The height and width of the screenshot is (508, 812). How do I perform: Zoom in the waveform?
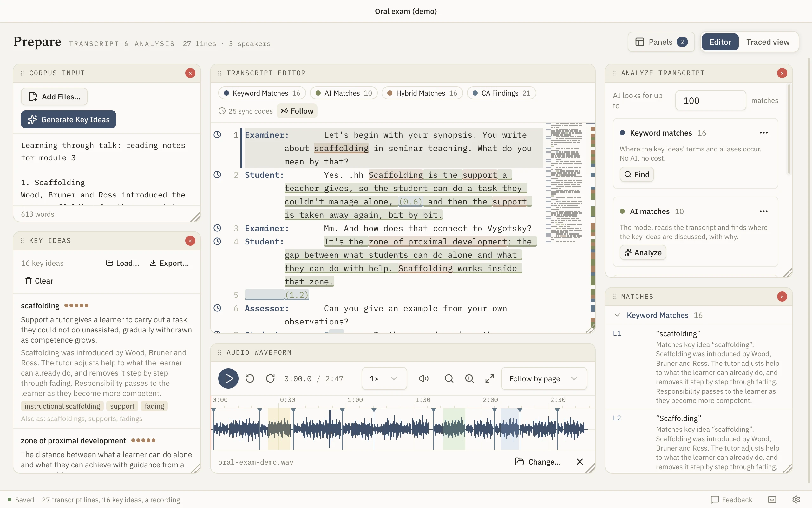[469, 379]
